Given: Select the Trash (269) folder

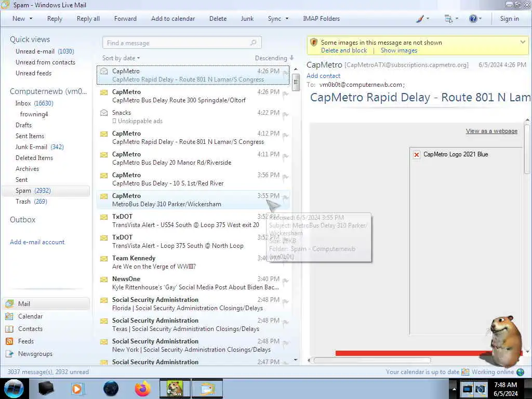Looking at the screenshot, I should pyautogui.click(x=31, y=202).
